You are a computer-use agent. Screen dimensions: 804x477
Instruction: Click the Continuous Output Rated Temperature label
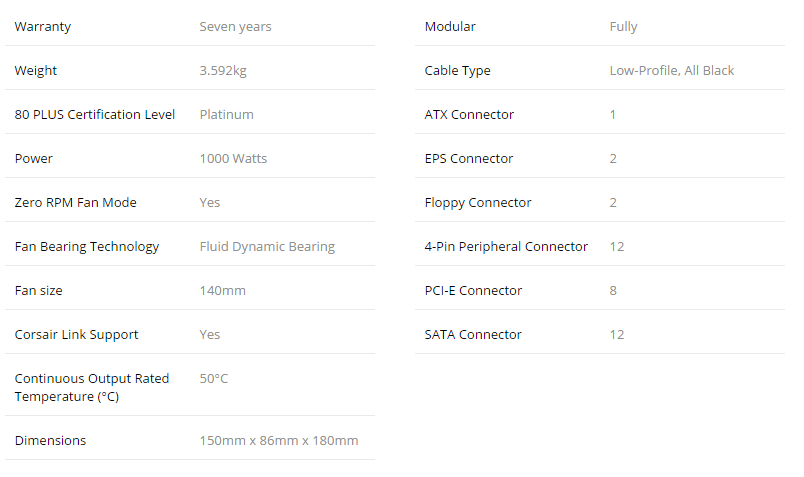pos(92,388)
